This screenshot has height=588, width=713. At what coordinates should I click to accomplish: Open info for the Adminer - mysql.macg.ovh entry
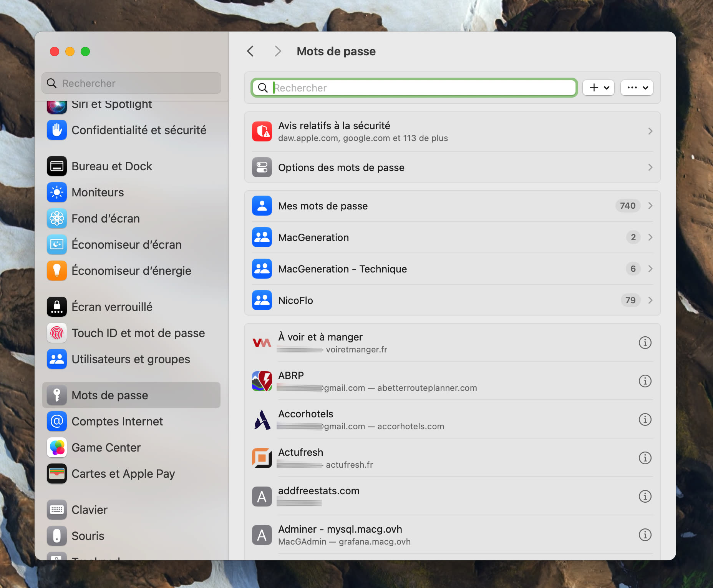645,535
